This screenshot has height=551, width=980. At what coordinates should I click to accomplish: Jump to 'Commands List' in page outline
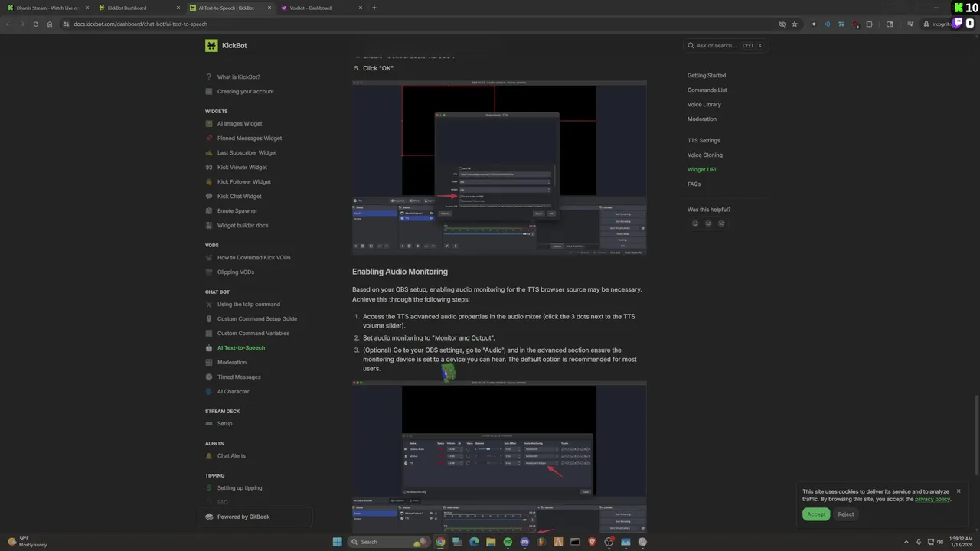click(x=707, y=90)
